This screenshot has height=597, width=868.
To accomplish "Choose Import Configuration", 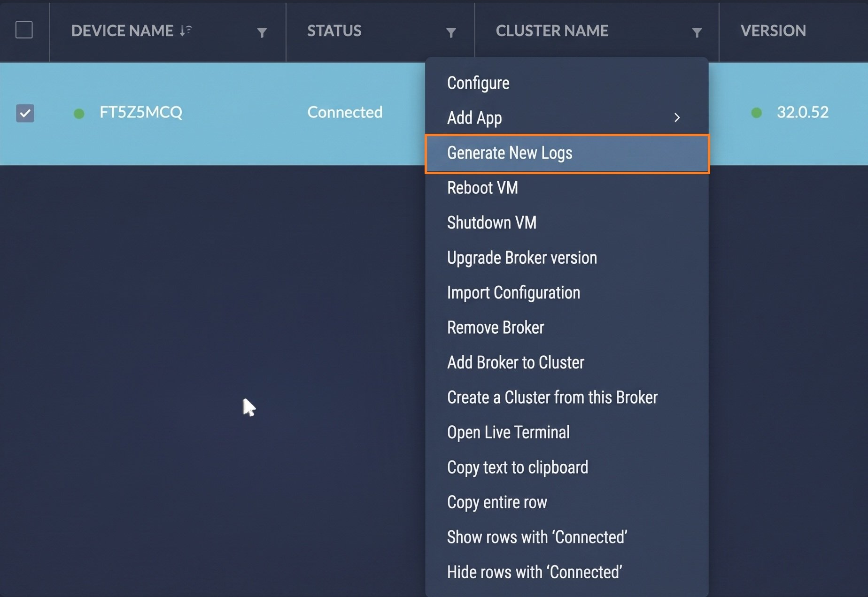I will pyautogui.click(x=567, y=292).
